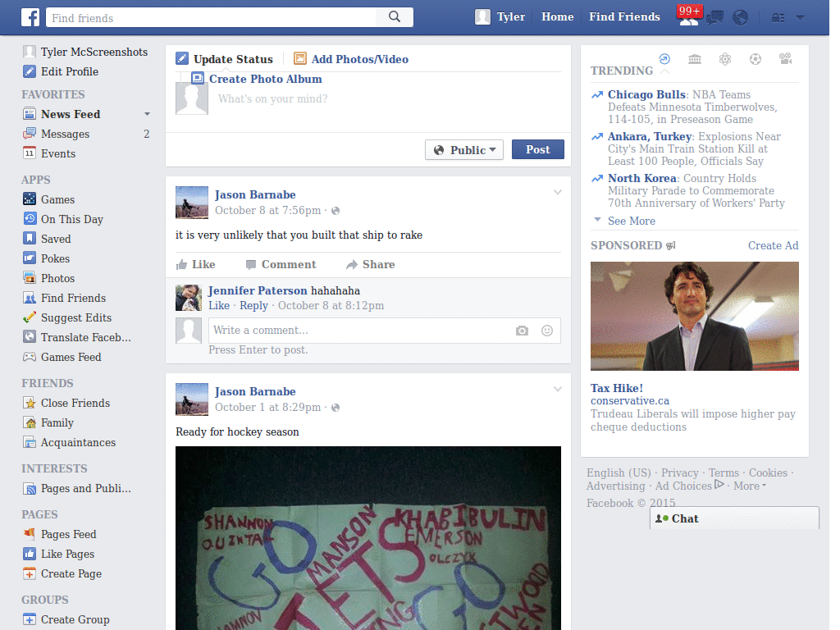
Task: Open Find Friends in top bar
Action: 624,16
